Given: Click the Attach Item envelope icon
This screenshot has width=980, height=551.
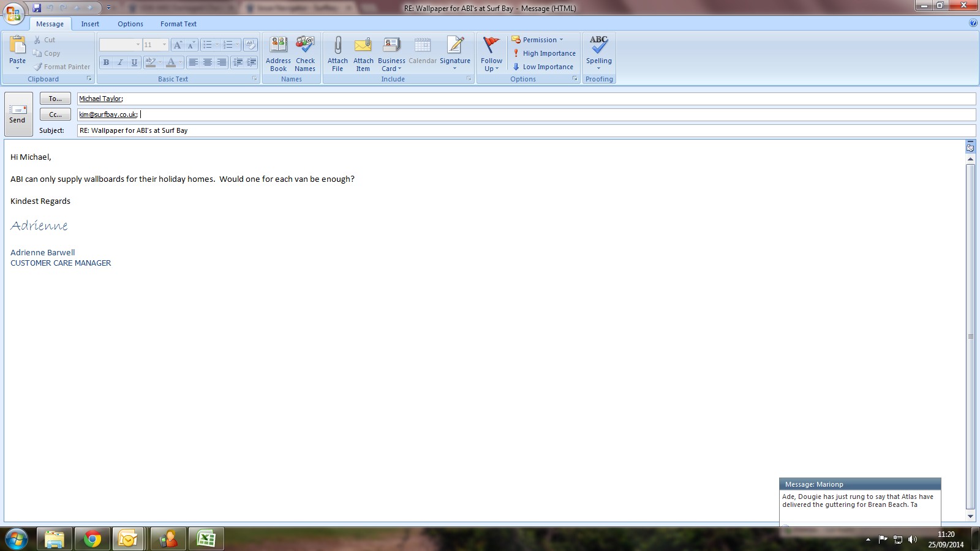Looking at the screenshot, I should (x=363, y=46).
